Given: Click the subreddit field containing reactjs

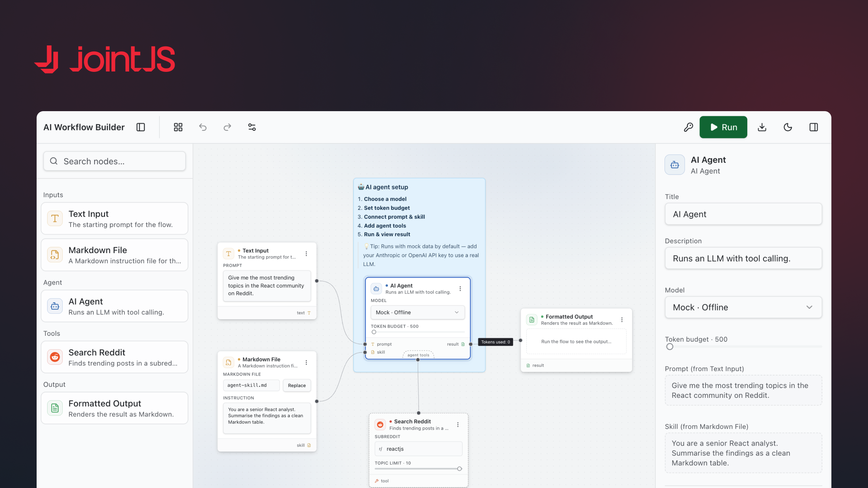Looking at the screenshot, I should pyautogui.click(x=418, y=449).
